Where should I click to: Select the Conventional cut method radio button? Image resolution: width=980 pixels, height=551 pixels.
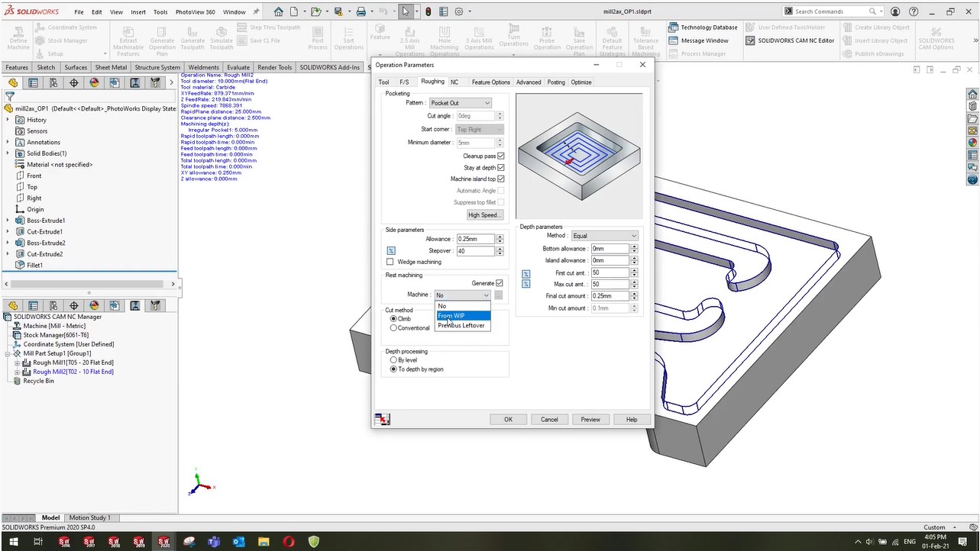[393, 328]
